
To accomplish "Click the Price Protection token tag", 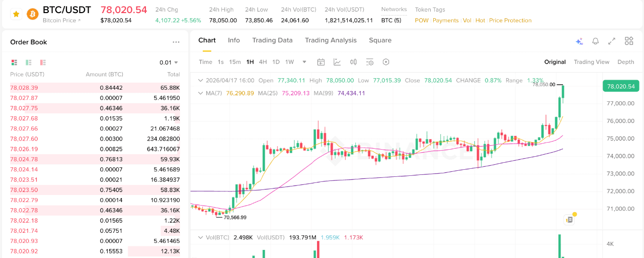I will click(510, 21).
